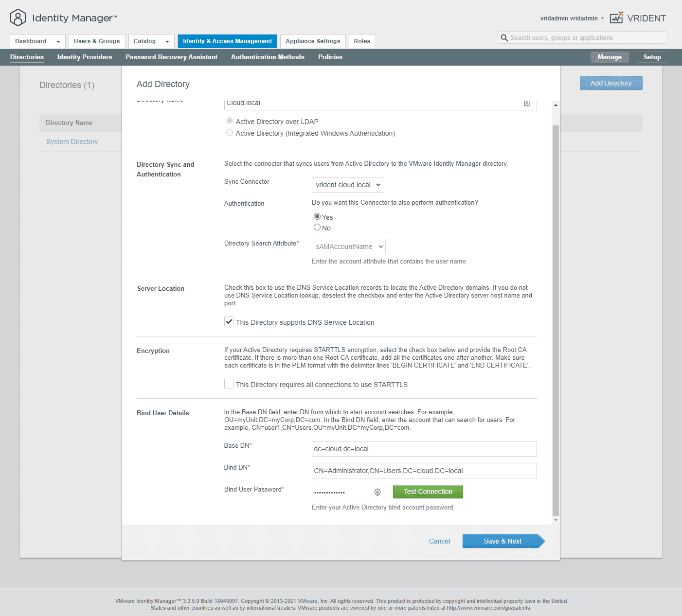Go to Password Recovery Assistant submenu
The image size is (682, 616).
click(172, 57)
